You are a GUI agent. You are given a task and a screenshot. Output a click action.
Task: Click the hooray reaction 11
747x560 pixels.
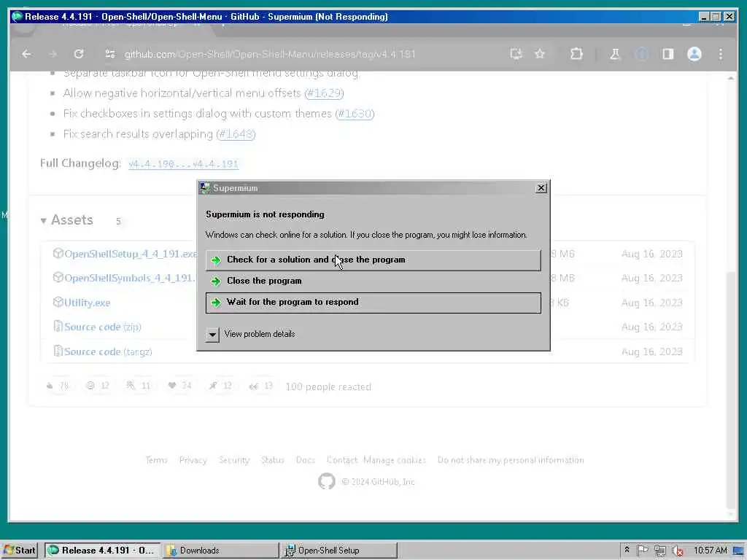tap(139, 386)
